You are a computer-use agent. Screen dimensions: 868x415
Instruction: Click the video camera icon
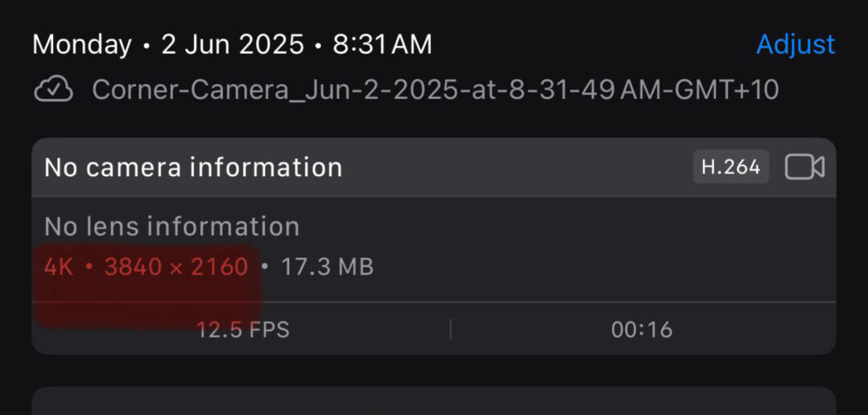click(x=804, y=167)
